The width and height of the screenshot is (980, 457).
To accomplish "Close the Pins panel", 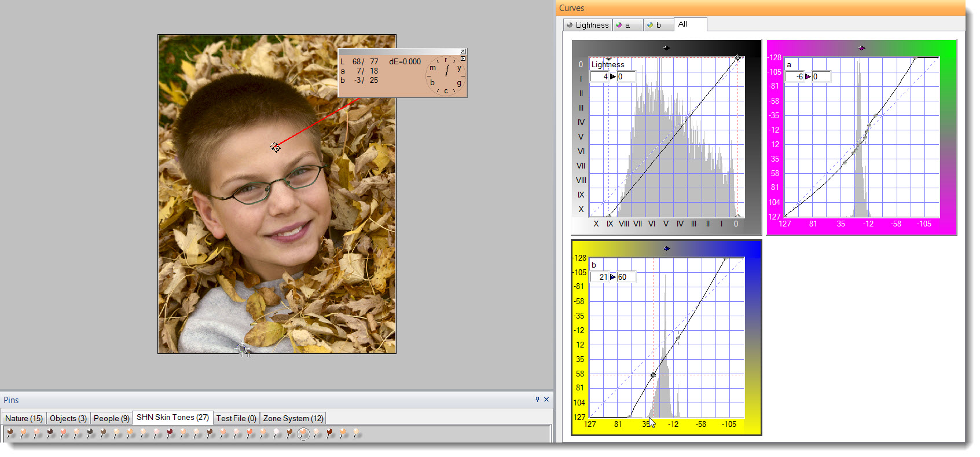I will pyautogui.click(x=546, y=400).
